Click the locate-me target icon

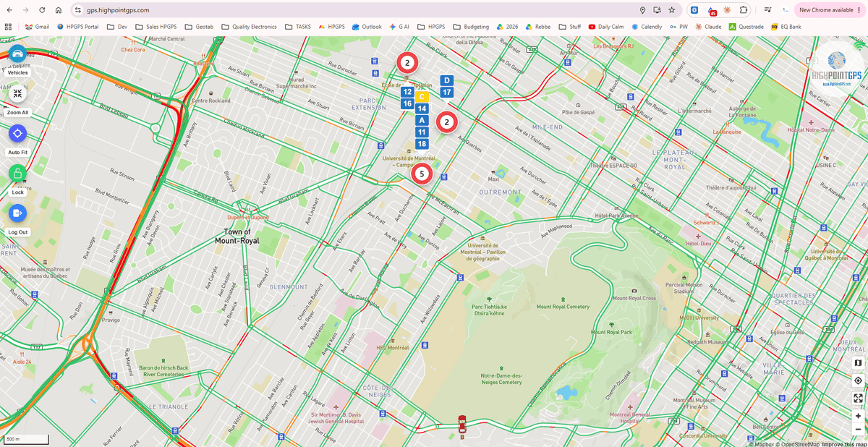(858, 380)
